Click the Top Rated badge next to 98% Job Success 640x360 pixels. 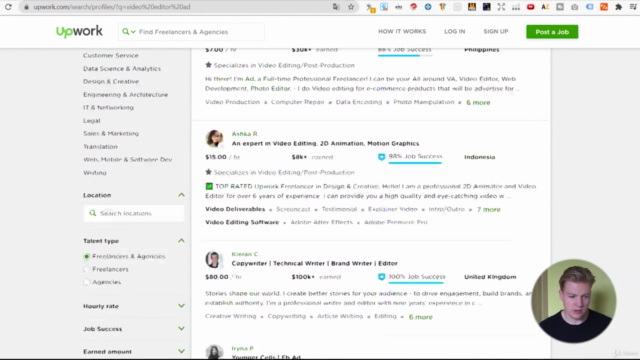click(x=381, y=157)
